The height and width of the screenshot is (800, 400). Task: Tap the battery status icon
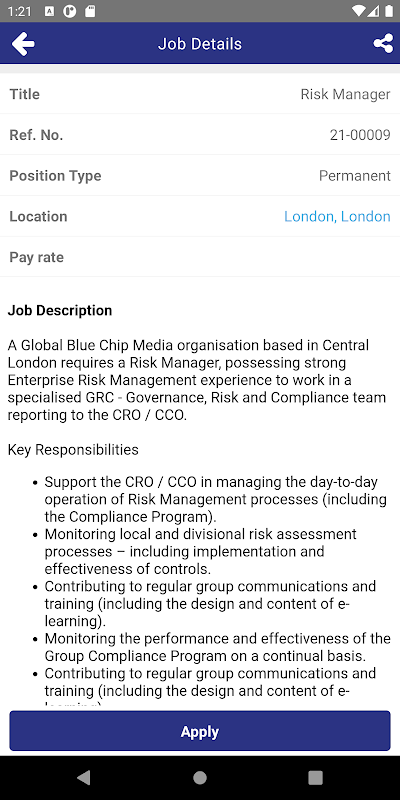pyautogui.click(x=389, y=11)
